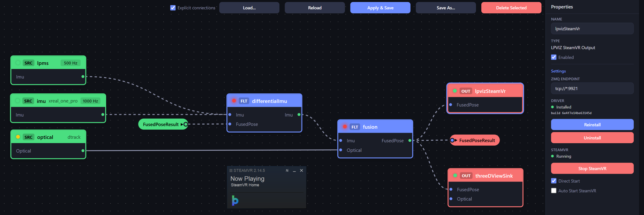Select the optical dtrack node header
The height and width of the screenshot is (215, 644).
[48, 137]
